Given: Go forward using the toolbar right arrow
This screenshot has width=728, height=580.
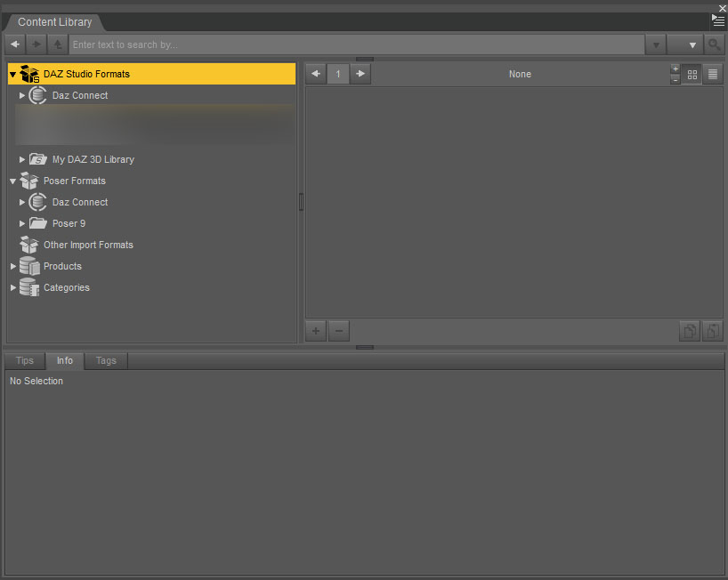Looking at the screenshot, I should 36,44.
